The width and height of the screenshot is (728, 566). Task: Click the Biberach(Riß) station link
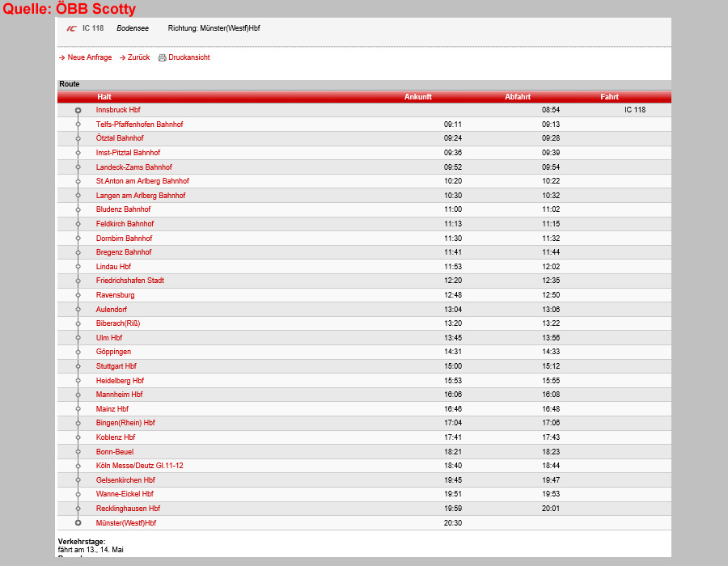coord(118,323)
